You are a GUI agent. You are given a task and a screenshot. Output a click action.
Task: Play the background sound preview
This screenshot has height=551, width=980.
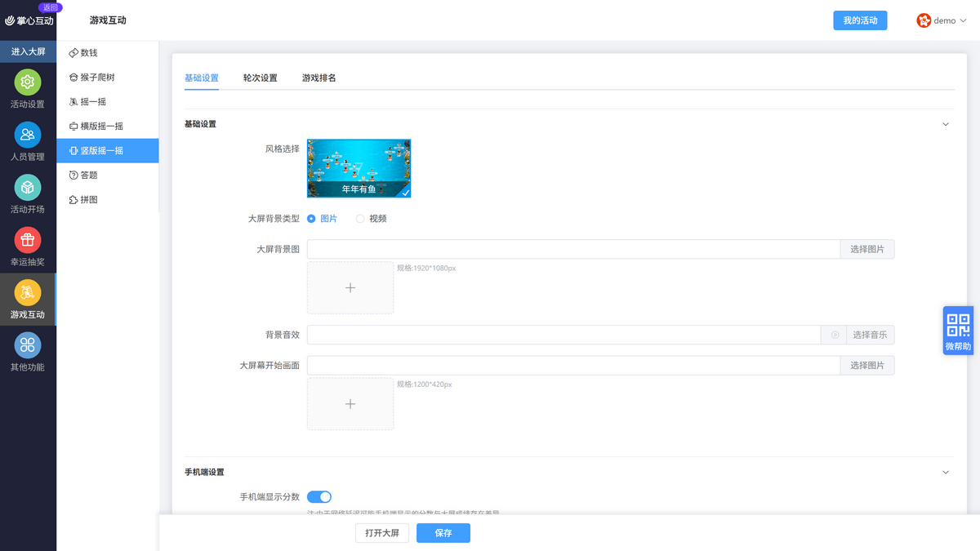click(x=835, y=335)
